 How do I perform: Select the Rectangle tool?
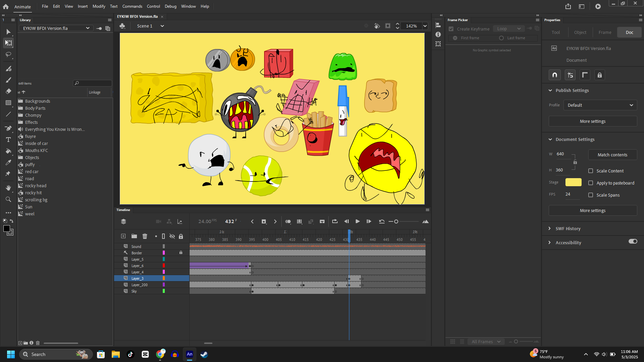[8, 103]
